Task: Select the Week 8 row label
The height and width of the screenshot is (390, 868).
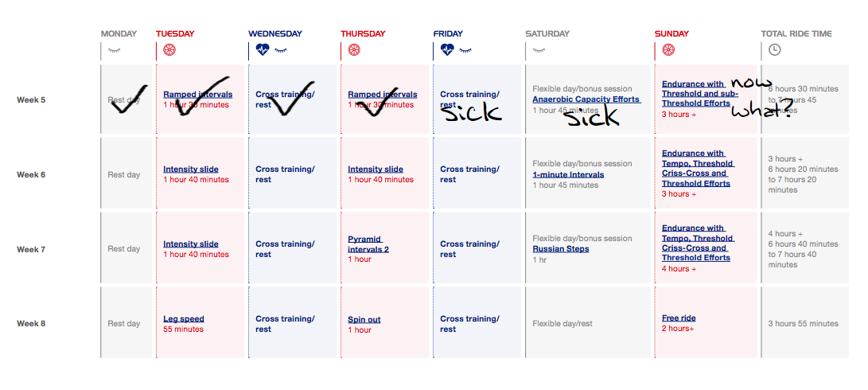Action: (33, 324)
